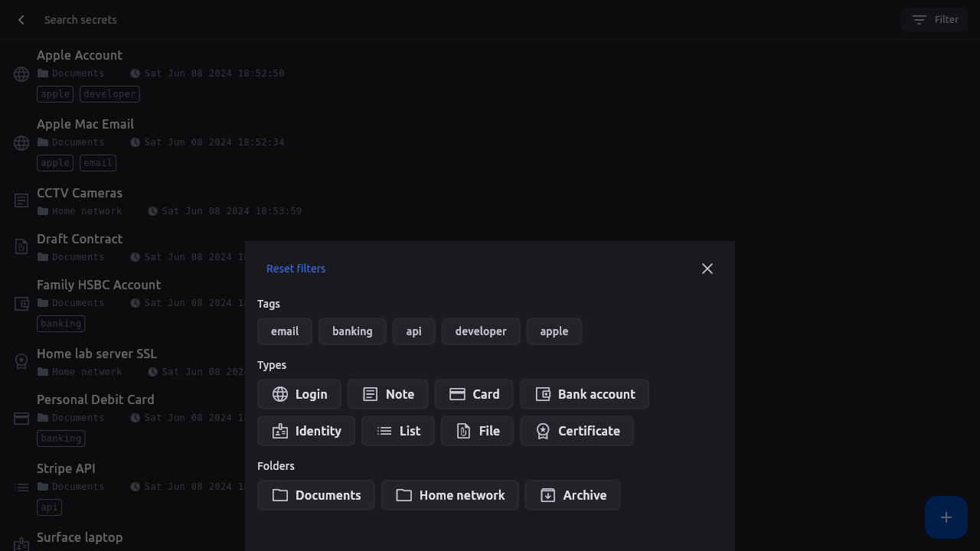
Task: Close the filter panel with X
Action: point(707,269)
